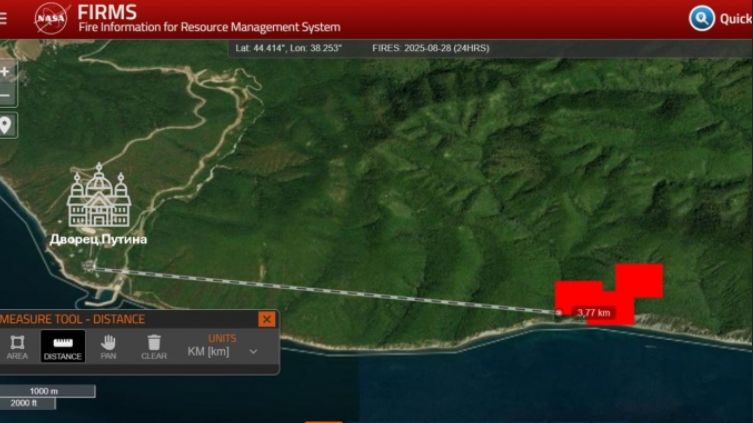Viewport: 753px width, 423px height.
Task: Click the Lat/Lon coordinates readout
Action: tap(288, 48)
